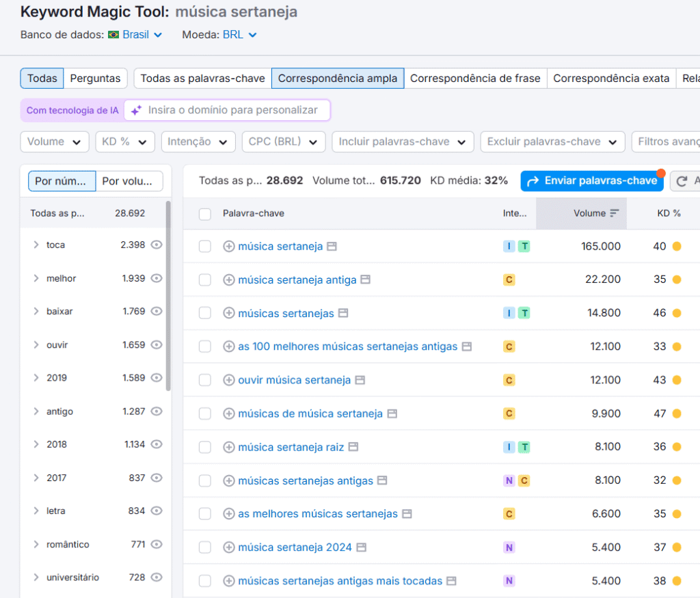Open Incluir palavras-chave dropdown

click(403, 142)
